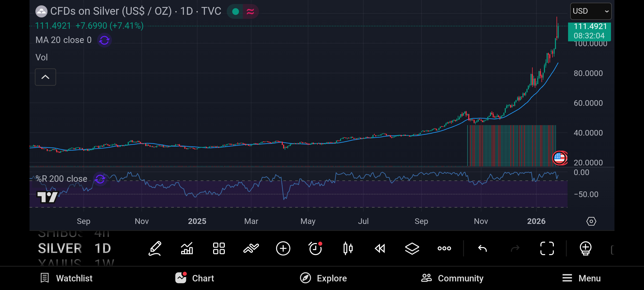The image size is (644, 290).
Task: Start bar replay with the rewind icon
Action: click(380, 248)
